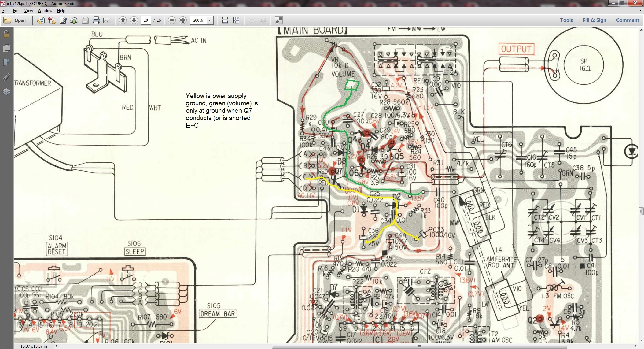Open the File menu
The image size is (644, 349).
point(5,11)
